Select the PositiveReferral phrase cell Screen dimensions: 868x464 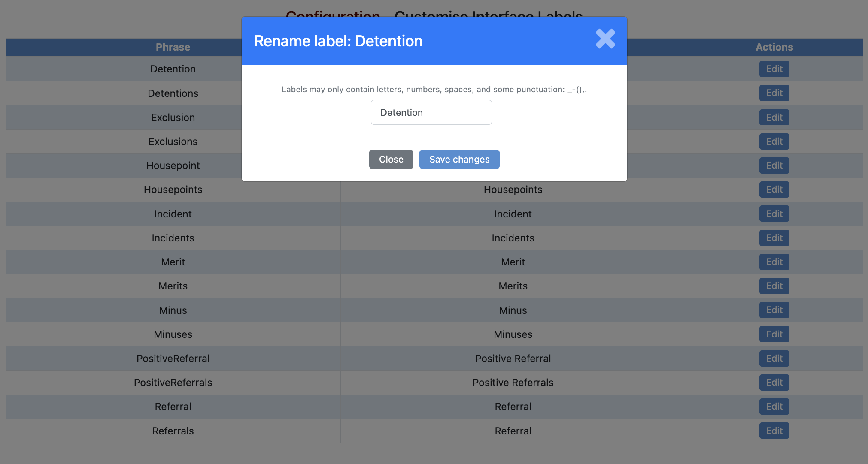pos(173,359)
